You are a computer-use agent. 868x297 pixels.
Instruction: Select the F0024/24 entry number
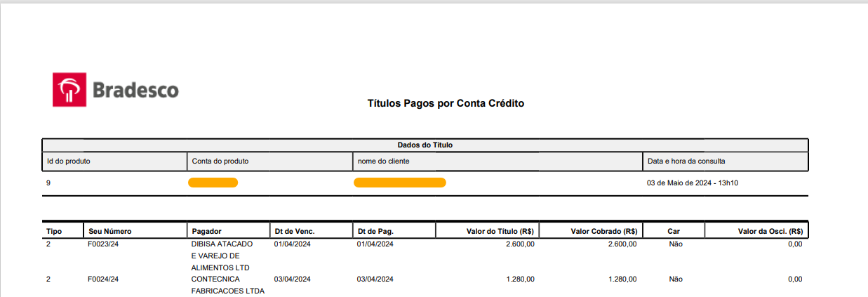pyautogui.click(x=104, y=279)
